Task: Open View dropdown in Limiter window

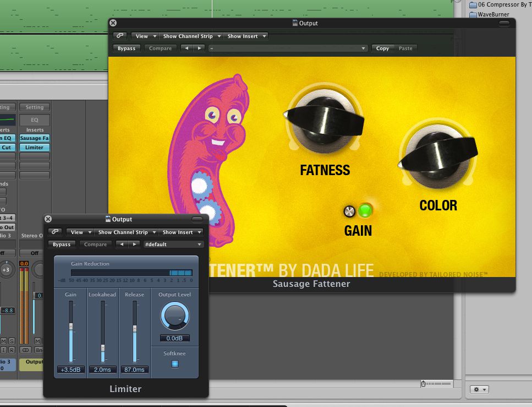Action: point(80,232)
